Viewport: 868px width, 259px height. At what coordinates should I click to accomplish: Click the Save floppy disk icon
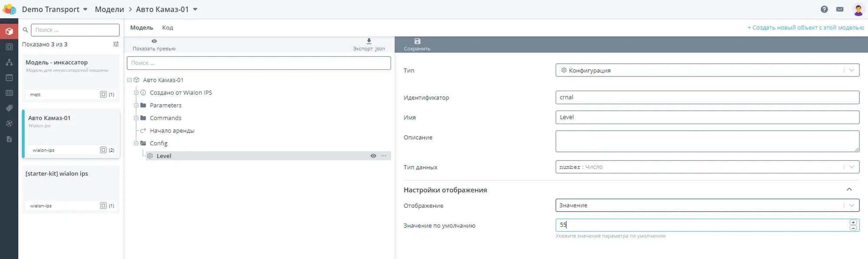click(x=417, y=41)
